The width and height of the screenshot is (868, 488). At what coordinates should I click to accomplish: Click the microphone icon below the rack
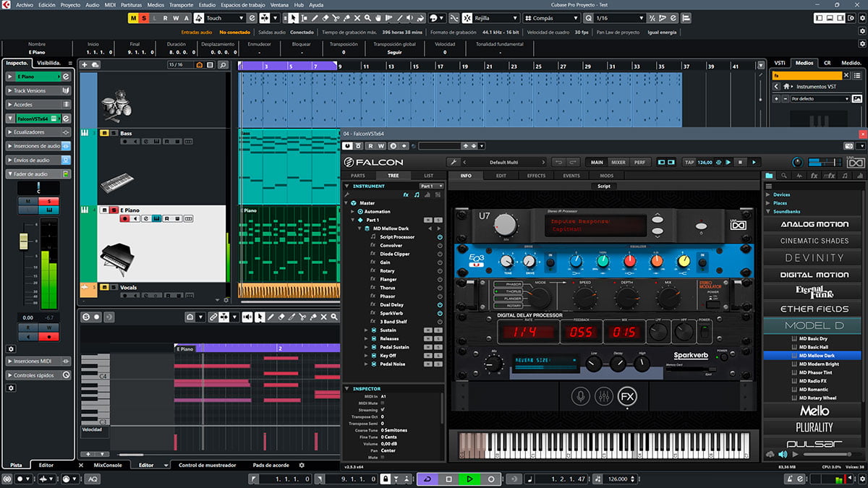tap(580, 395)
